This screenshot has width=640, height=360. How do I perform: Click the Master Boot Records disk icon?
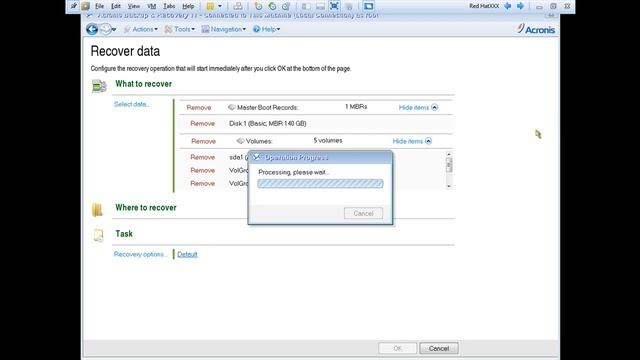(x=231, y=107)
